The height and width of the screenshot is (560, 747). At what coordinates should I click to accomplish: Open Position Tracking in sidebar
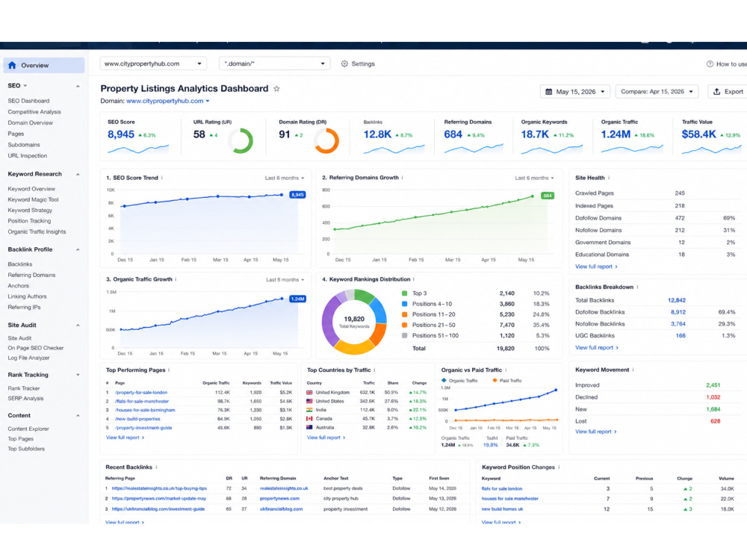(x=29, y=221)
